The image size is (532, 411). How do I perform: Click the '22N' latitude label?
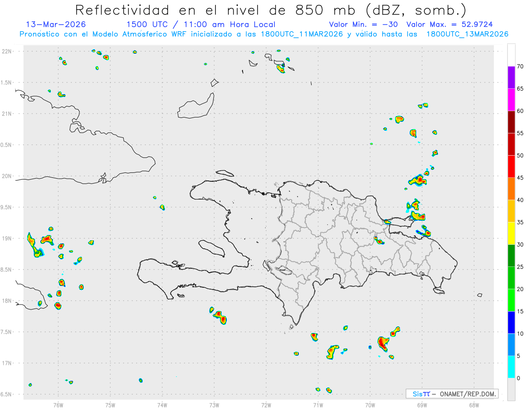point(7,51)
